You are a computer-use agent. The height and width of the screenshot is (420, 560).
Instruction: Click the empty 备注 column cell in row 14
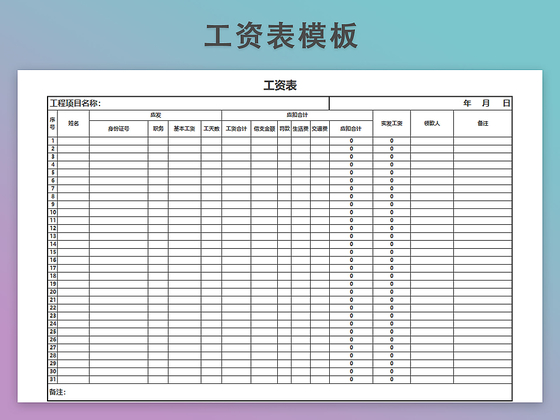(x=483, y=244)
